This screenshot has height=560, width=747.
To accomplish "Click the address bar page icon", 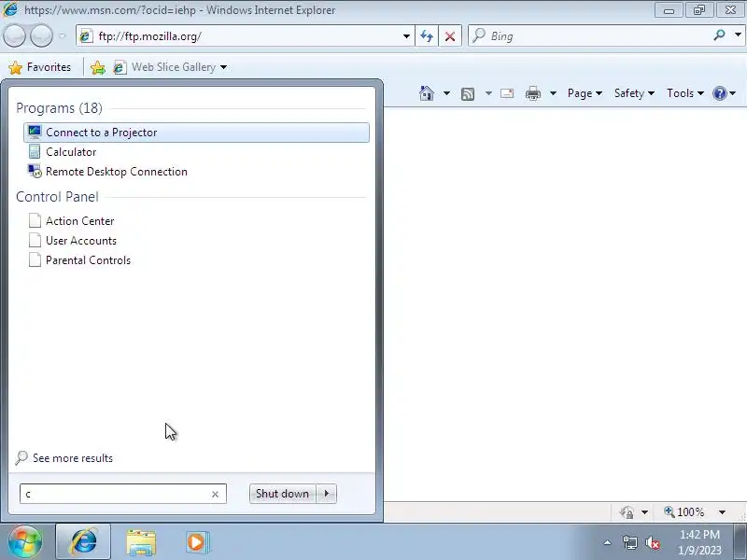I will 86,36.
